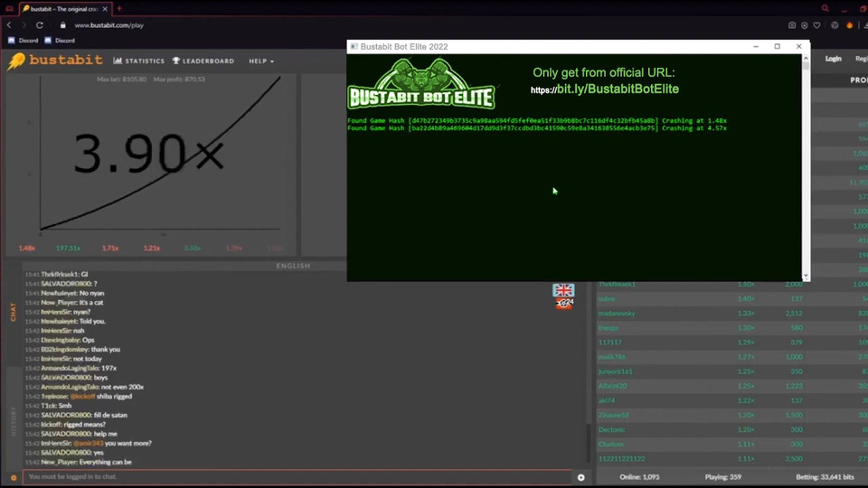Click player name Chattum in bets table

point(610,445)
